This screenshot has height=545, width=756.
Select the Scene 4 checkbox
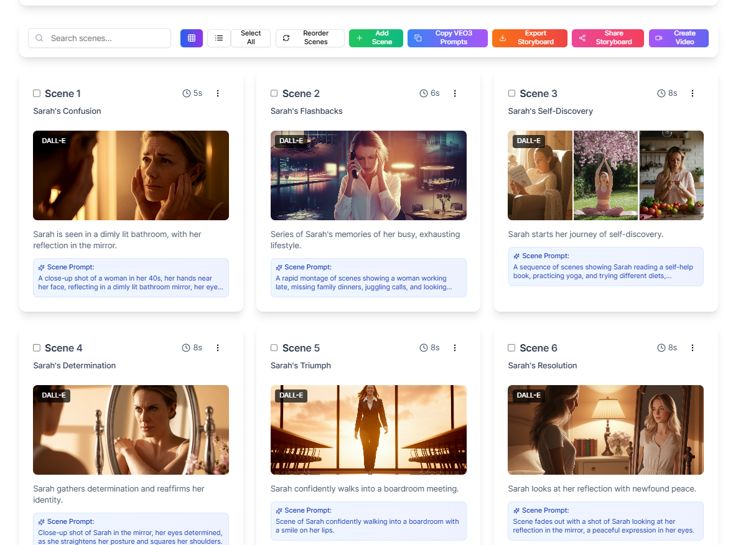click(x=36, y=347)
